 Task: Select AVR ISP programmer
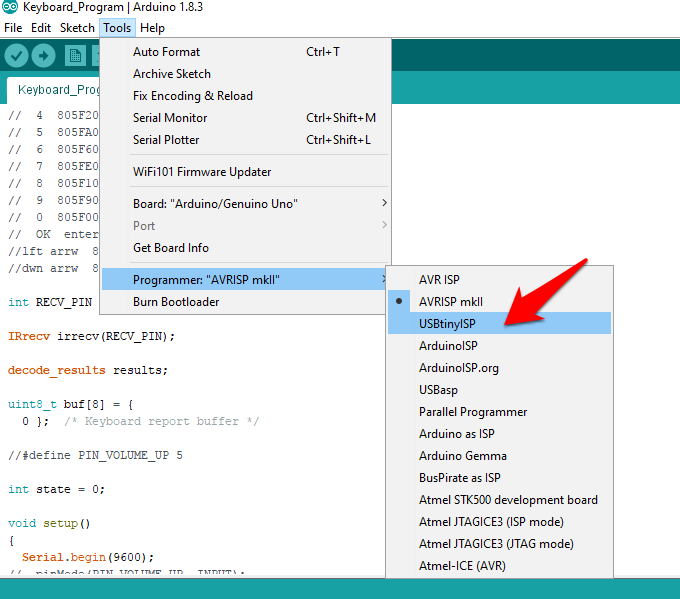point(500,280)
